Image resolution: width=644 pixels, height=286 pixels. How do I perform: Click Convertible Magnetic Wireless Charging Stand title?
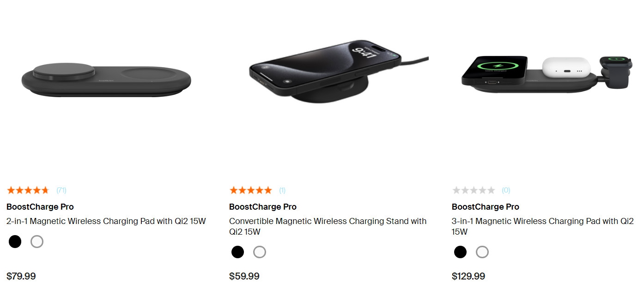click(328, 226)
